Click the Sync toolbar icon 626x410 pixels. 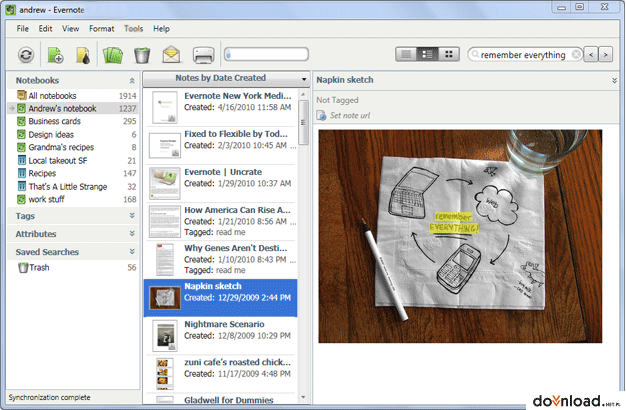(26, 55)
